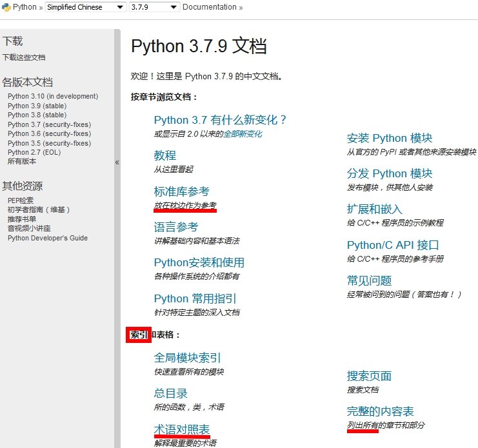This screenshot has width=478, height=448.
Task: Open Python 3.6 (security-fixes) docs
Action: pyautogui.click(x=50, y=133)
